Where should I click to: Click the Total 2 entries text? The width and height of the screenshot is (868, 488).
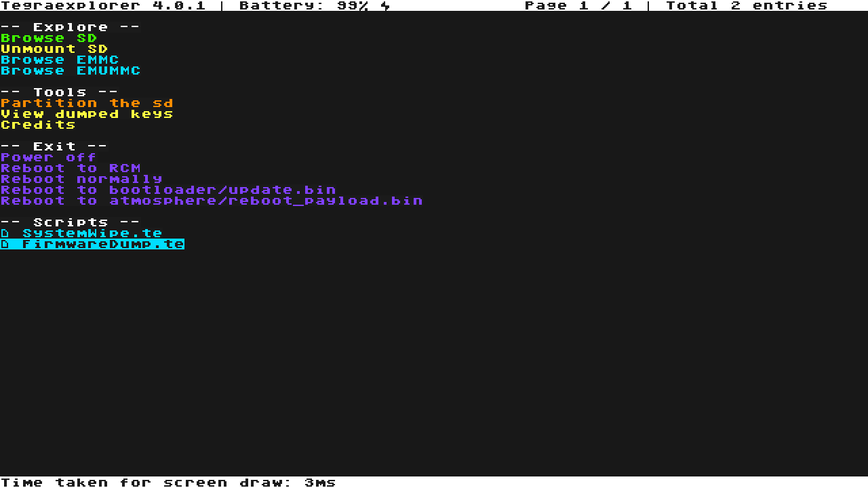[x=747, y=5]
